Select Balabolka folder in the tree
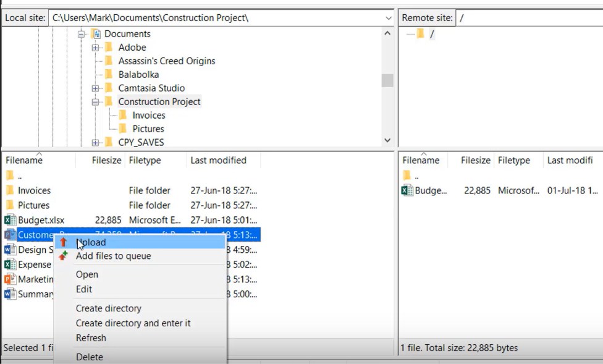603x364 pixels. click(x=138, y=74)
